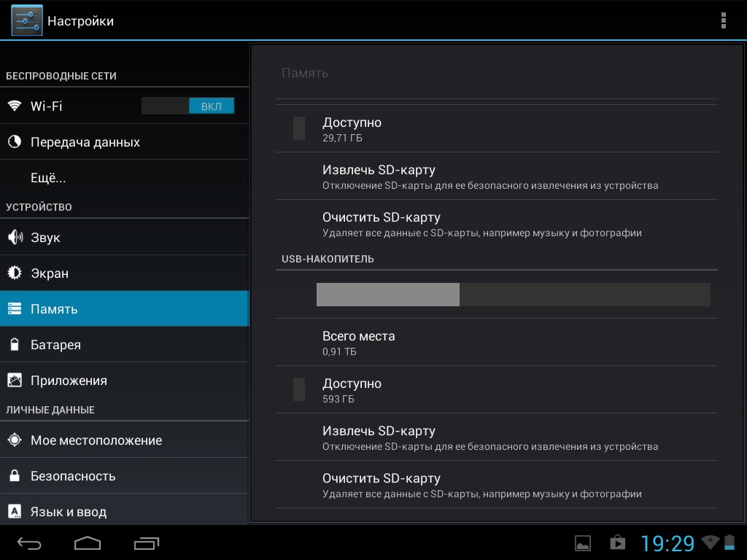Open Мое местоположение location settings
The image size is (747, 560).
point(96,440)
